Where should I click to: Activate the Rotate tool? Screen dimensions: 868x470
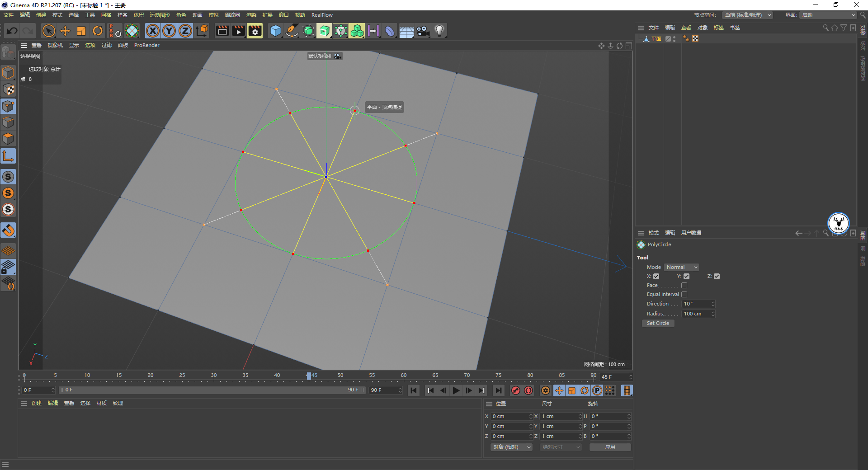point(98,31)
